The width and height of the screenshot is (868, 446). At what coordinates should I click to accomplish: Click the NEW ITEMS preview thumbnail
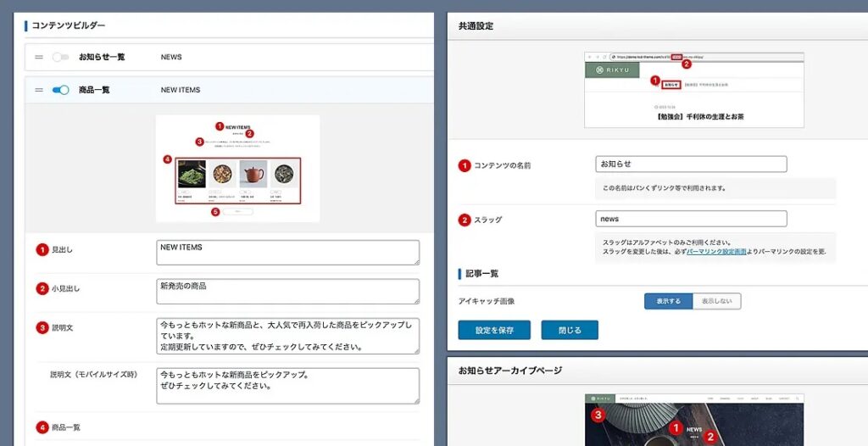(237, 169)
